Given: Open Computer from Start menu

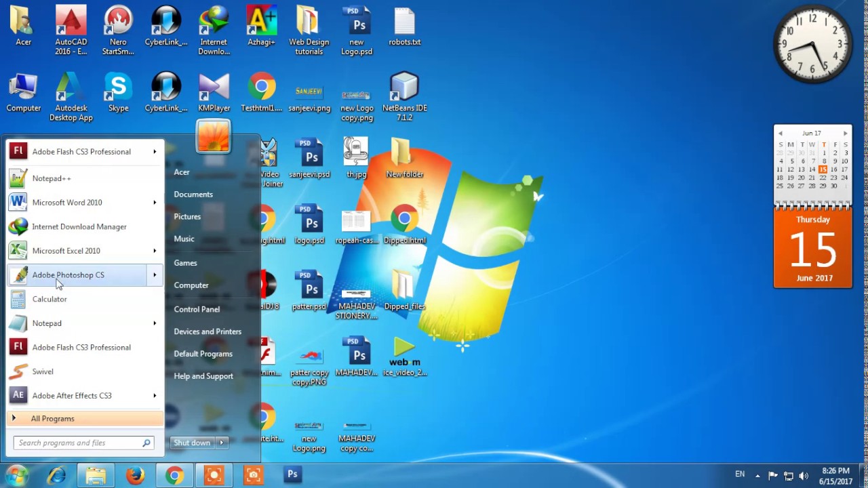Looking at the screenshot, I should coord(191,285).
